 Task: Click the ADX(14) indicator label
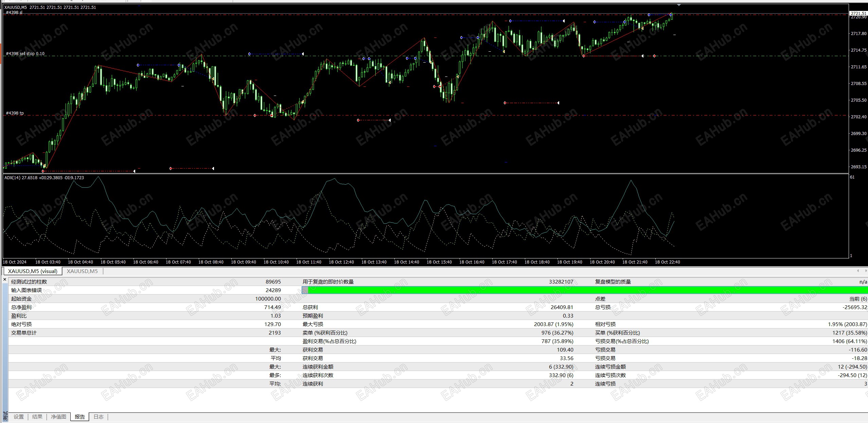44,177
